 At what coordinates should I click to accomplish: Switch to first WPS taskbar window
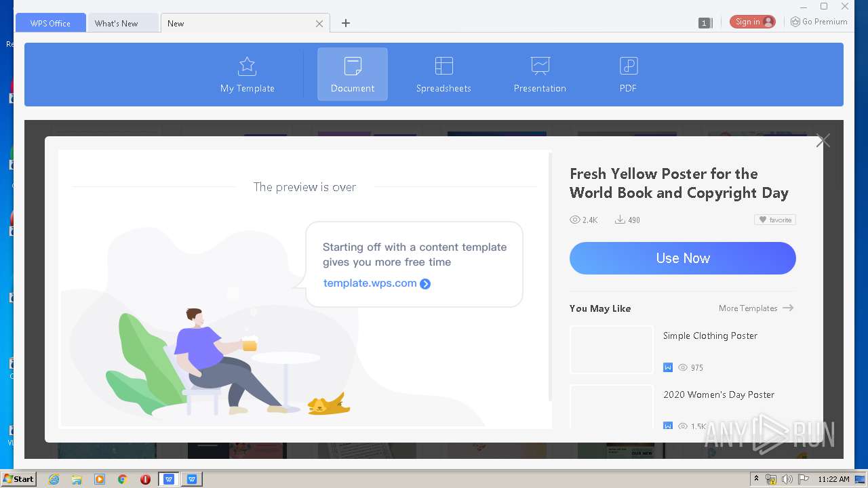tap(169, 479)
